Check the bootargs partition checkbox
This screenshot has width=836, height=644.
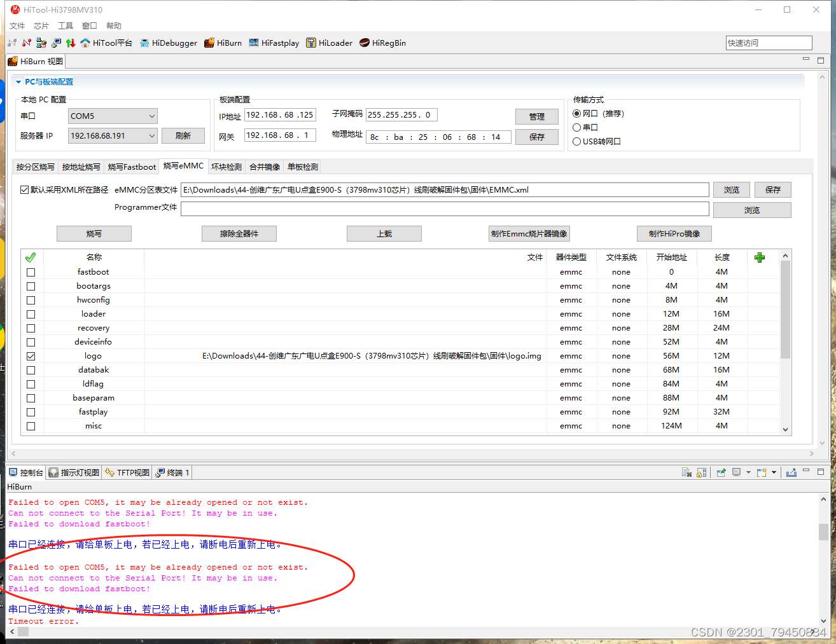31,286
